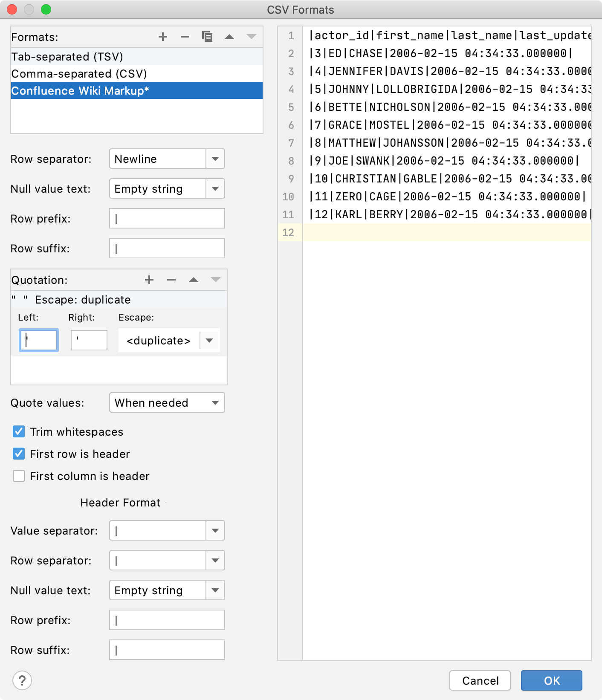602x700 pixels.
Task: Click empty preview line 12
Action: (x=447, y=232)
